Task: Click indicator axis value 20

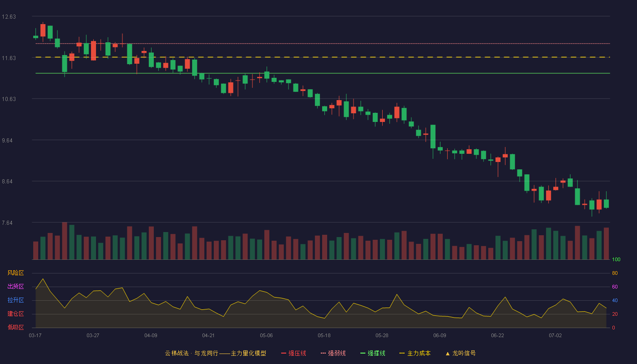Action: click(x=615, y=314)
